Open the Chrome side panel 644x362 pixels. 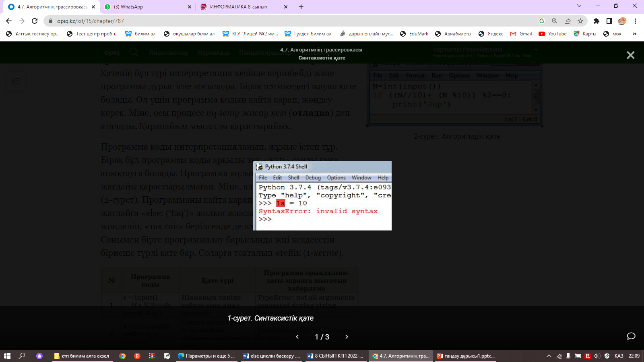(x=609, y=21)
